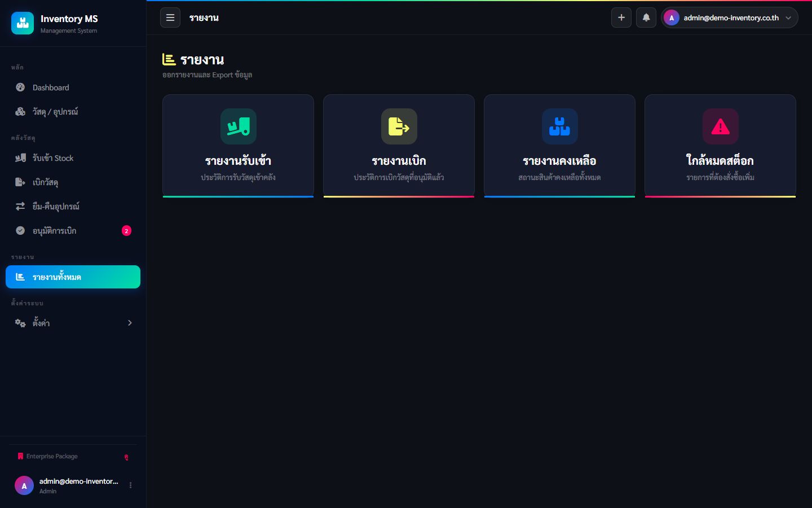Open รายงานคงเหลือ report card title
812x508 pixels.
(559, 161)
